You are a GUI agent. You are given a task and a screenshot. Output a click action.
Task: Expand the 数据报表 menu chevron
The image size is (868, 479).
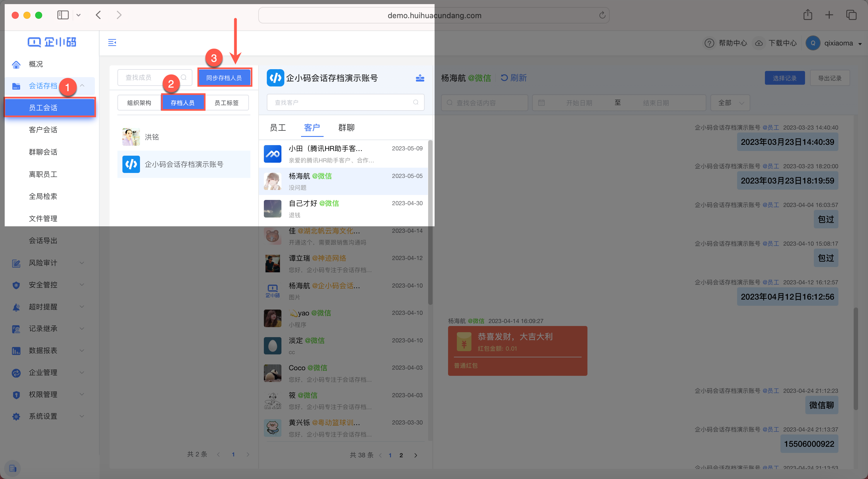pyautogui.click(x=82, y=351)
